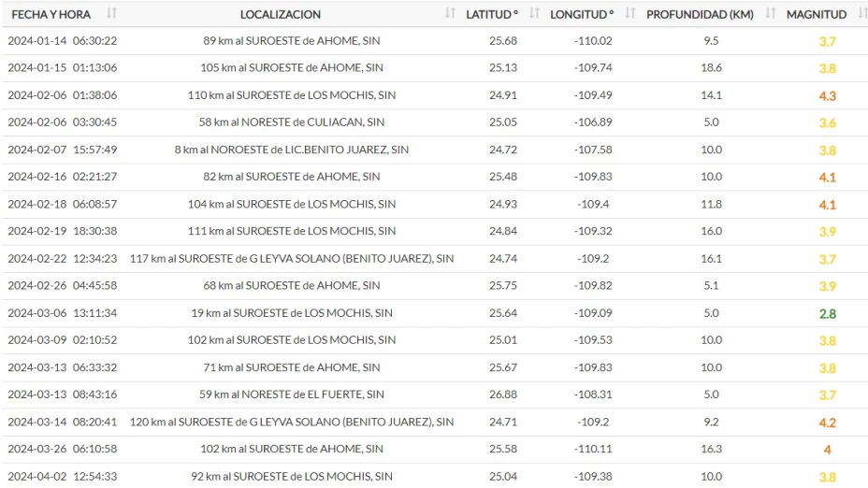Select the '58 km al NORESTE de CULIACAN' entry
The height and width of the screenshot is (488, 868).
click(292, 122)
